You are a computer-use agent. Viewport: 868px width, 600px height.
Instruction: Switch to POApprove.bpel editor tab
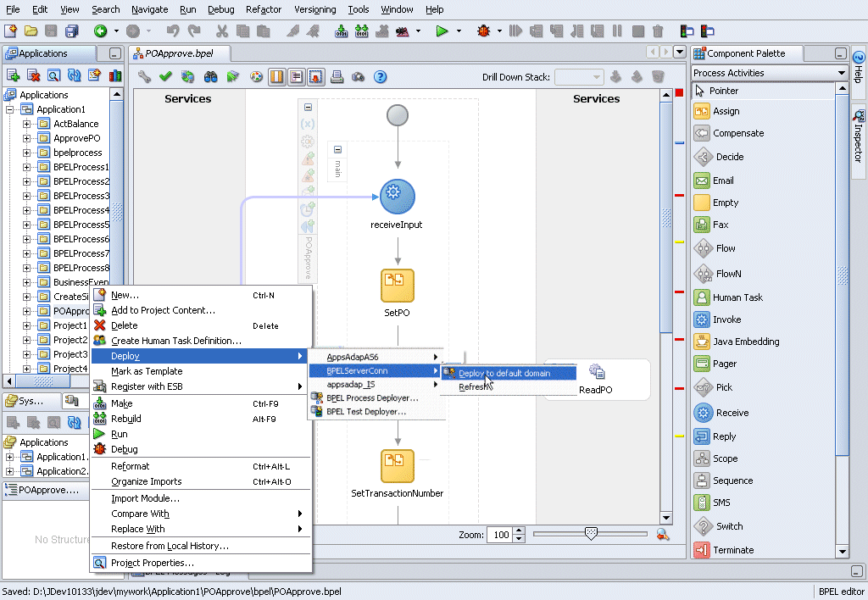coord(180,53)
